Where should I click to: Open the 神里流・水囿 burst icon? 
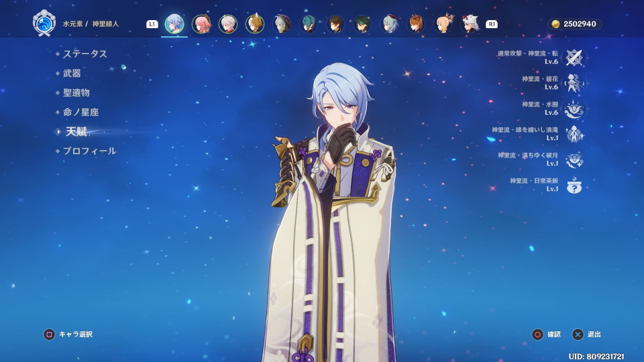click(x=574, y=109)
